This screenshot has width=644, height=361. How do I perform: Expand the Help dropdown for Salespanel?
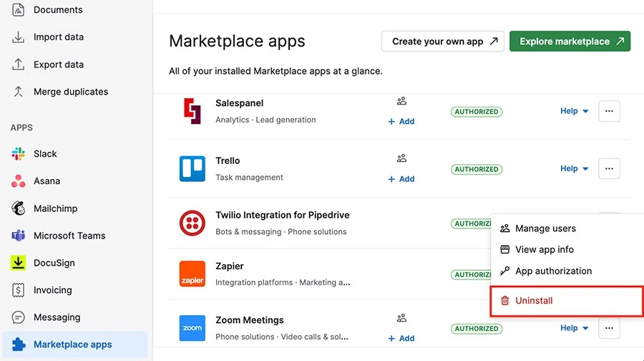coord(574,111)
